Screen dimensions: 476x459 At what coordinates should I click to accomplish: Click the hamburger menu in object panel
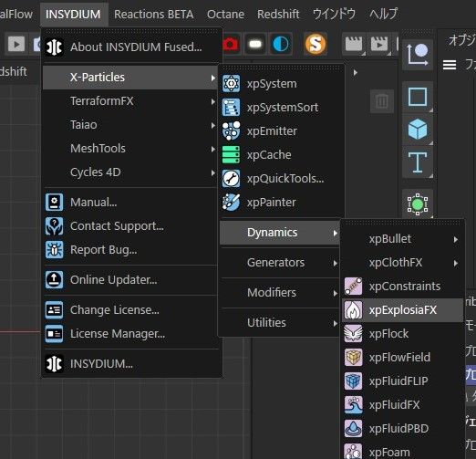[x=450, y=65]
